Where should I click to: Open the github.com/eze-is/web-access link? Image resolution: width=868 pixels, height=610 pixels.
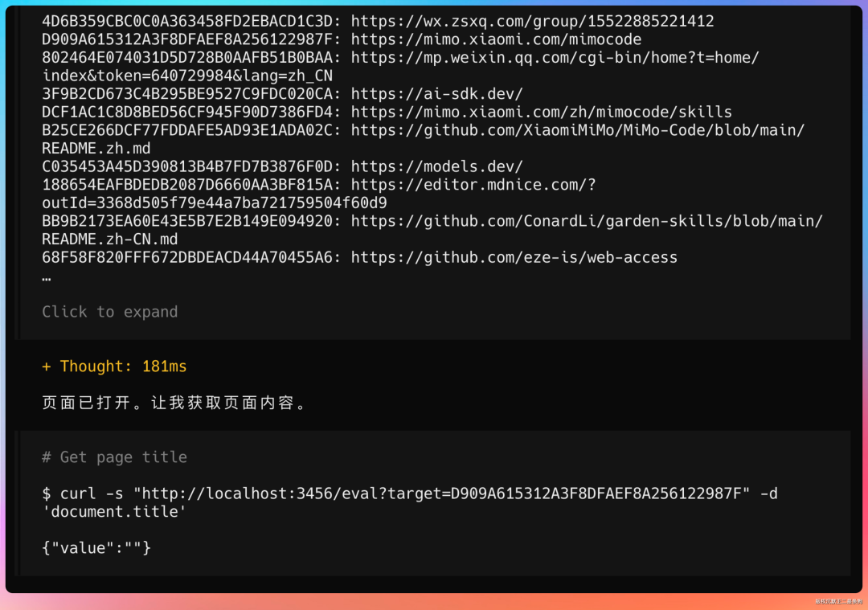pyautogui.click(x=514, y=257)
